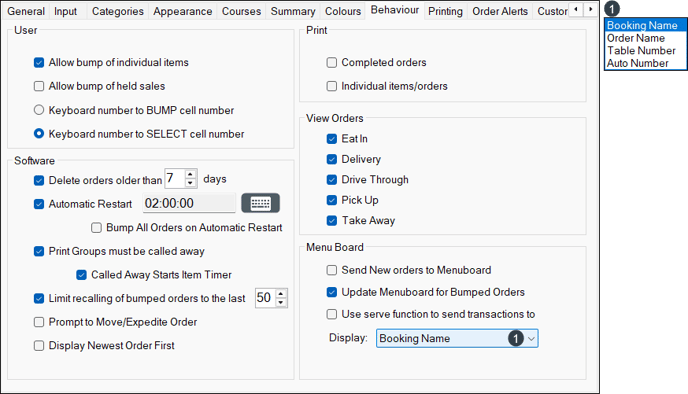Screen dimensions: 688x394
Task: Toggle Update Menuboard for Bumped Orders
Action: pos(332,292)
